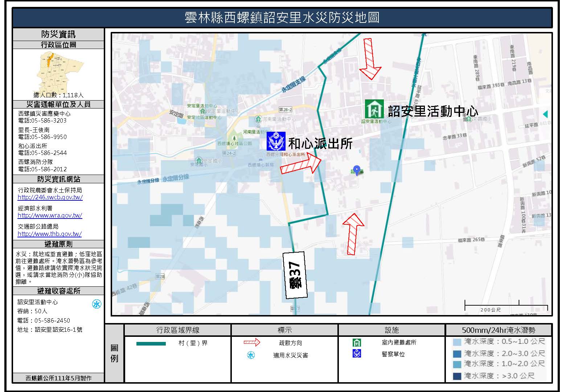
Task: Click the 經濟部水利署 label
Action: [35, 208]
